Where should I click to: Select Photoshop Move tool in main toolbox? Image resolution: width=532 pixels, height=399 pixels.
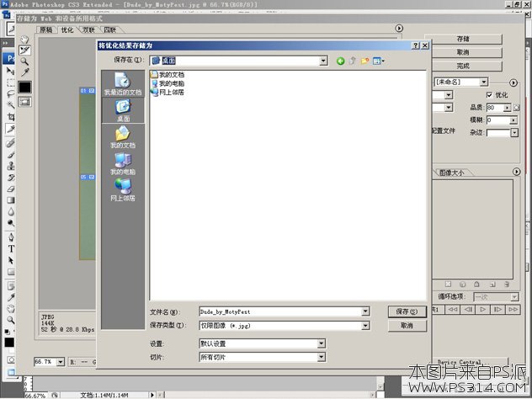click(11, 71)
